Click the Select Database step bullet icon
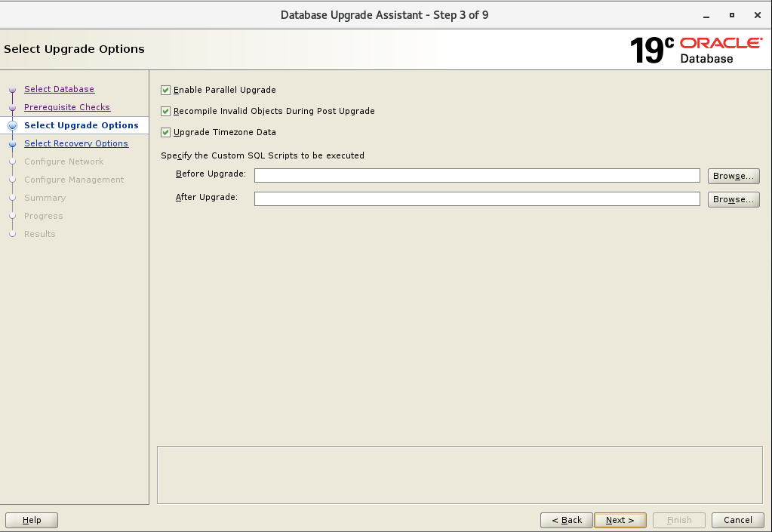The height and width of the screenshot is (532, 772). (x=13, y=90)
